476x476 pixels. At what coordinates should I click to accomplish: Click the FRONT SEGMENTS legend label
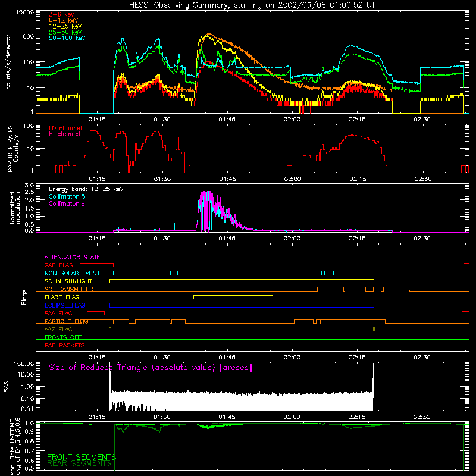point(82,457)
